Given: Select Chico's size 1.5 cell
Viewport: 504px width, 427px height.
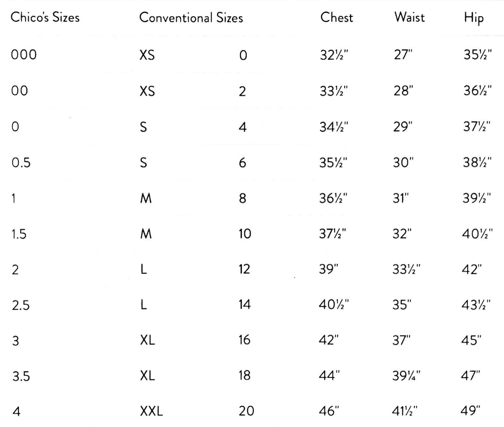Looking at the screenshot, I should click(x=19, y=234).
